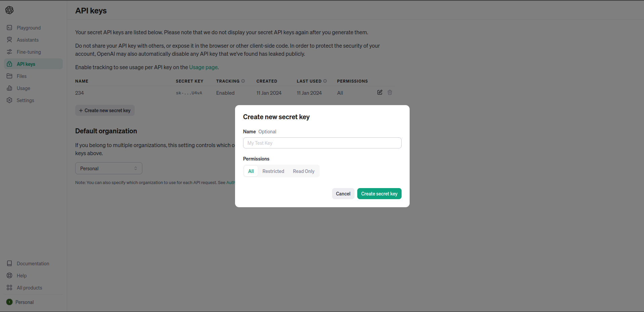Select the Restricted permissions option
This screenshot has height=312, width=644.
pos(273,171)
